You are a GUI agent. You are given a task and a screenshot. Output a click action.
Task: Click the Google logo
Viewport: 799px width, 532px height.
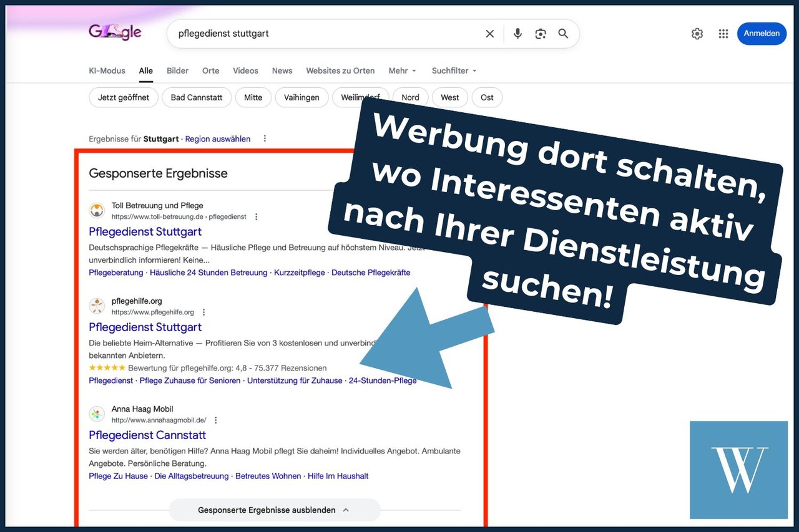[x=115, y=32]
